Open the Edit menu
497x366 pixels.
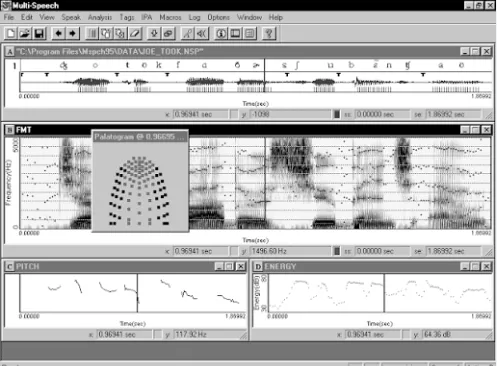pyautogui.click(x=27, y=17)
